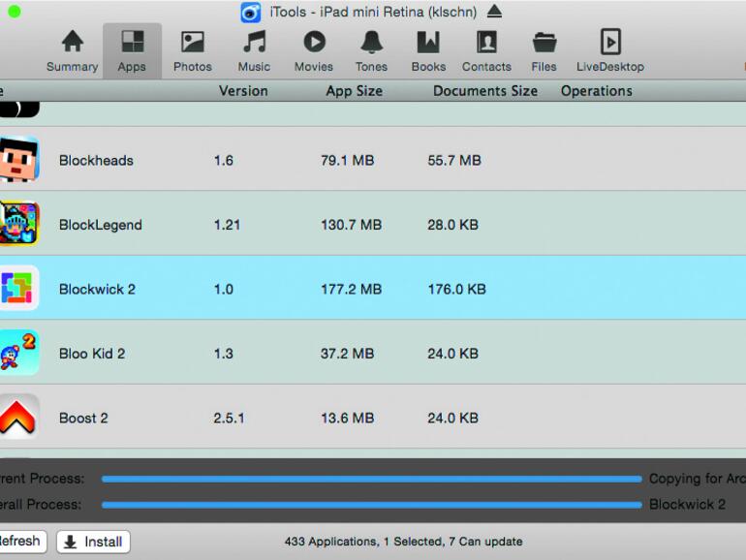The height and width of the screenshot is (560, 746).
Task: Click the 433 Applications status text
Action: 403,542
